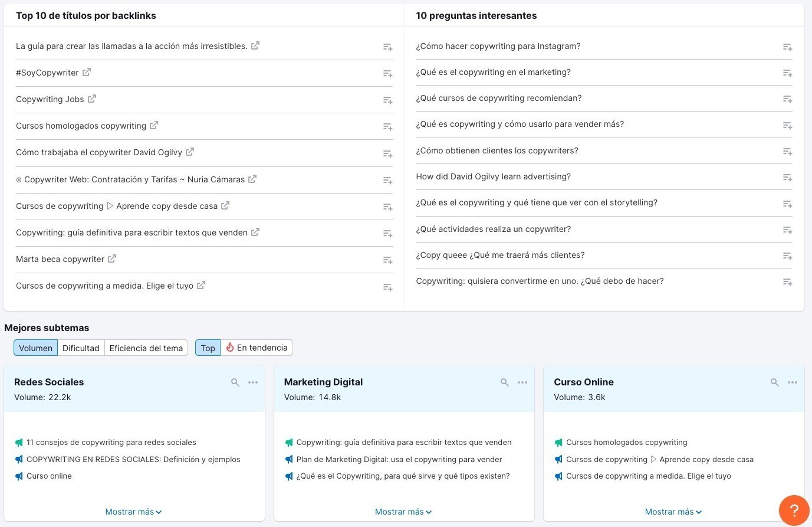Screen dimensions: 812x527
Task: Expand 'Mostrar más' in Marketing Digital card
Action: tap(403, 512)
